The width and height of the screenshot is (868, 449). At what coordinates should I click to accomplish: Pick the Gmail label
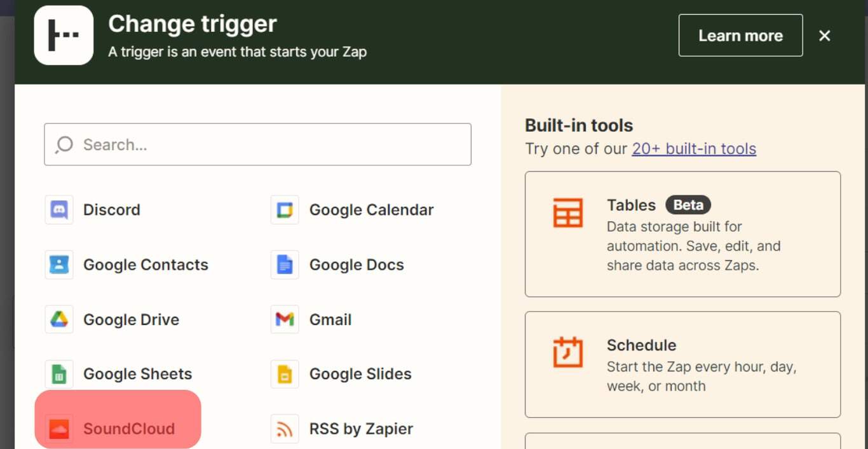[x=330, y=319]
